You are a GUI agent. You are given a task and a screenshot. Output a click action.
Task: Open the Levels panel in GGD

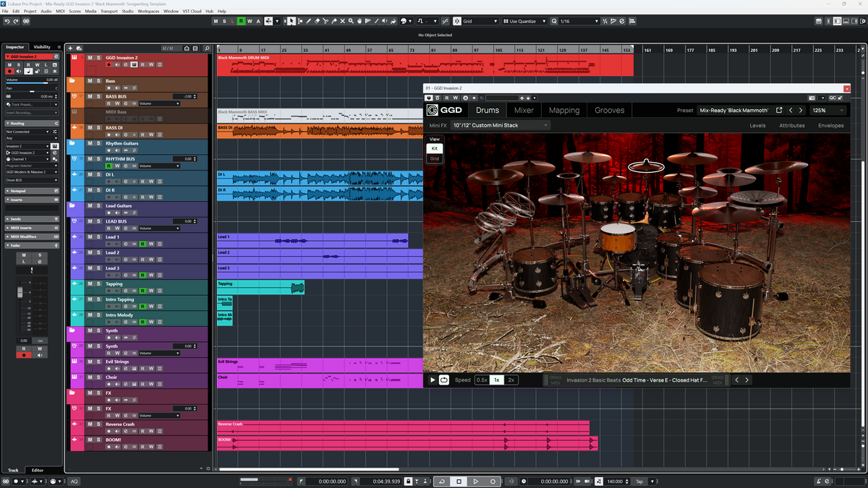(x=757, y=125)
